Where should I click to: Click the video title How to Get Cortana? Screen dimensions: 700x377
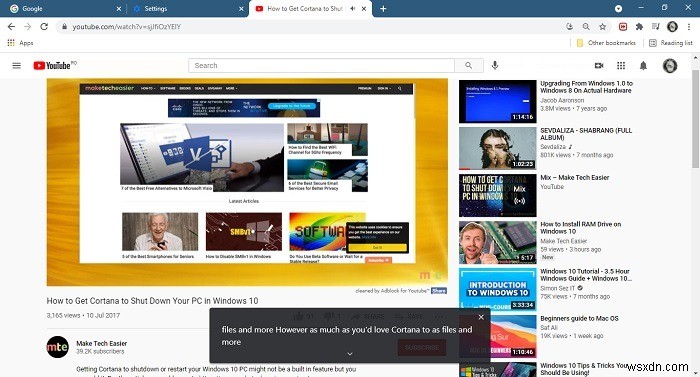[x=152, y=301]
